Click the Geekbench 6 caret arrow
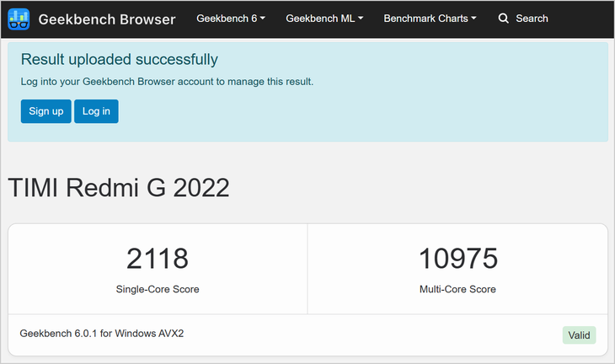615x364 pixels. (262, 18)
